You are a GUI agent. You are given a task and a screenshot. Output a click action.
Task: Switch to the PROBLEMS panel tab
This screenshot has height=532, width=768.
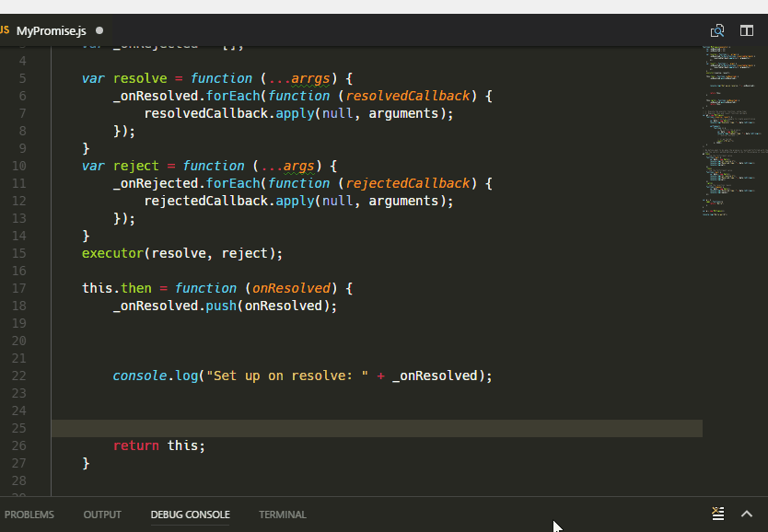click(29, 515)
